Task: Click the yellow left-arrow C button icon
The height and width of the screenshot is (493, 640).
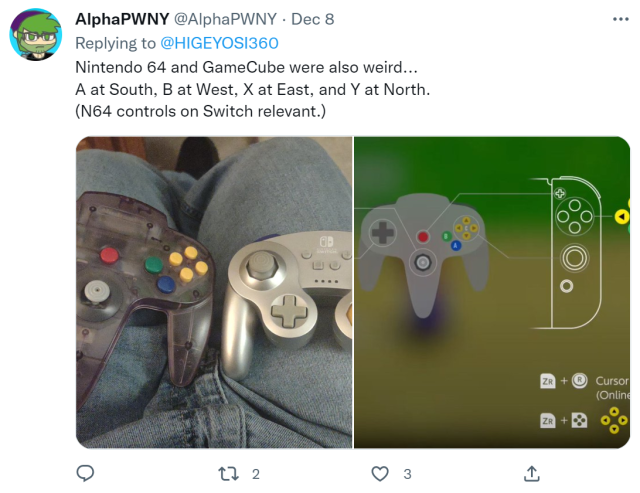Action: [x=622, y=217]
